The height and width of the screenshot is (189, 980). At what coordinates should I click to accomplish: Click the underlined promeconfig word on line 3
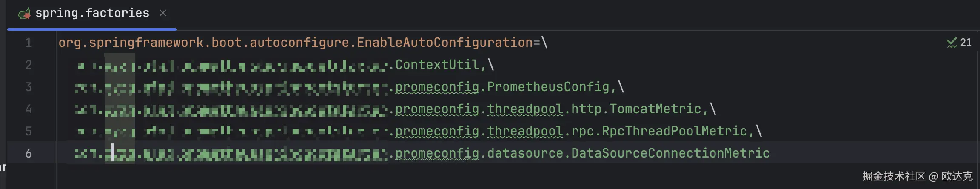437,87
